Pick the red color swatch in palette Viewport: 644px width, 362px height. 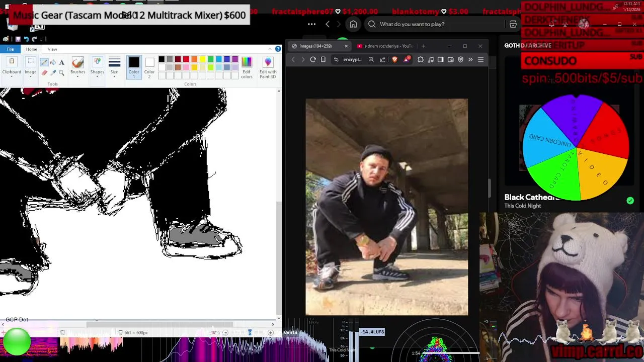[x=186, y=59]
